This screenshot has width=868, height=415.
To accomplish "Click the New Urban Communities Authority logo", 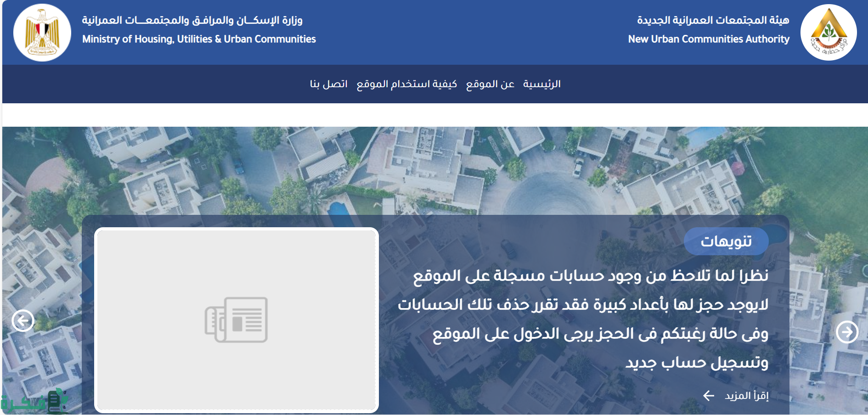I will pyautogui.click(x=829, y=33).
